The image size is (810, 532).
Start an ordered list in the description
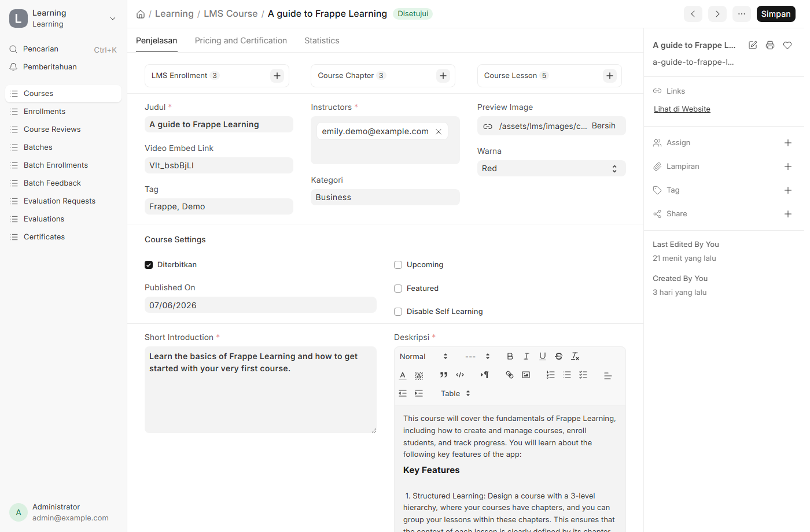(550, 375)
